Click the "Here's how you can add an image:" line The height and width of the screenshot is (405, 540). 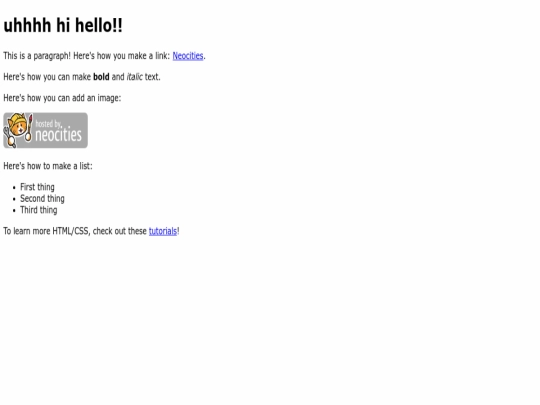point(62,98)
